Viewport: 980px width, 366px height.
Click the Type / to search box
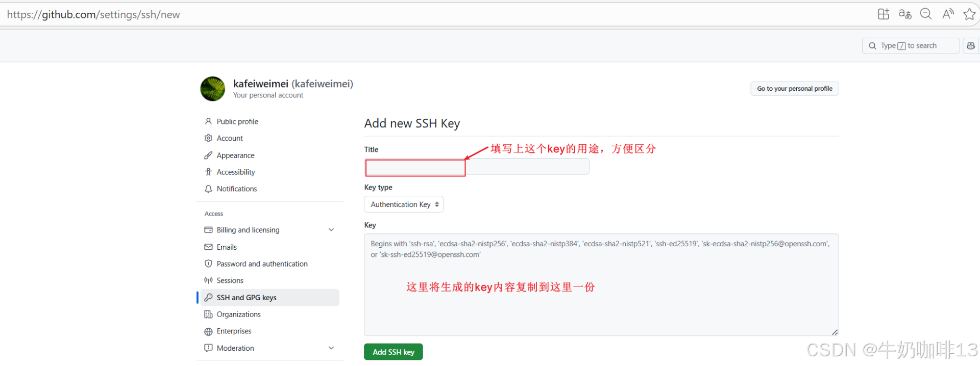click(x=911, y=46)
